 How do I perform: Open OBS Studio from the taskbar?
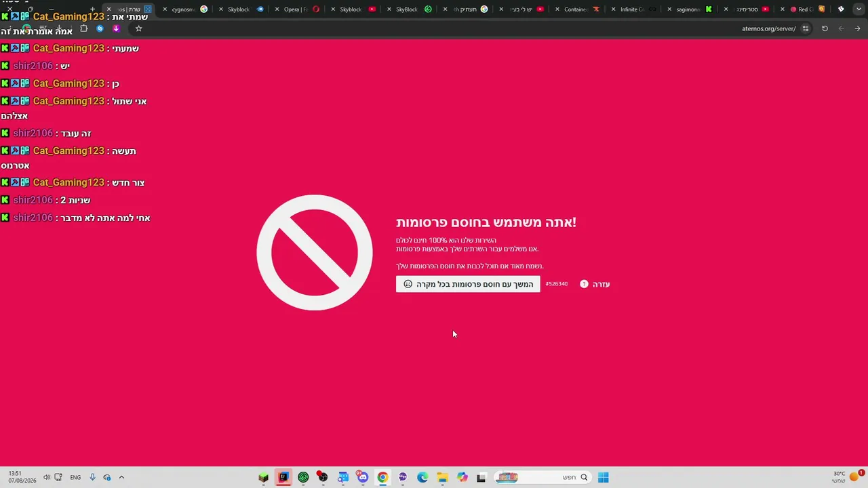pos(323,477)
